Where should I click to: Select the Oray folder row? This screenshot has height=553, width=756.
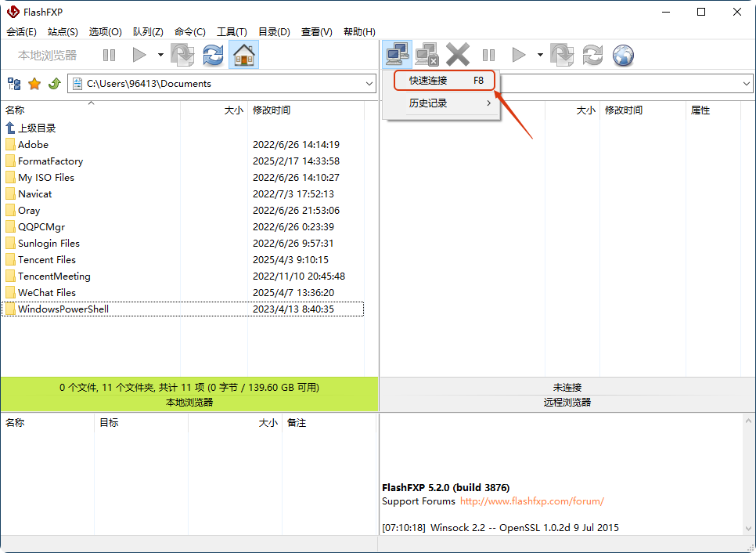click(x=182, y=211)
